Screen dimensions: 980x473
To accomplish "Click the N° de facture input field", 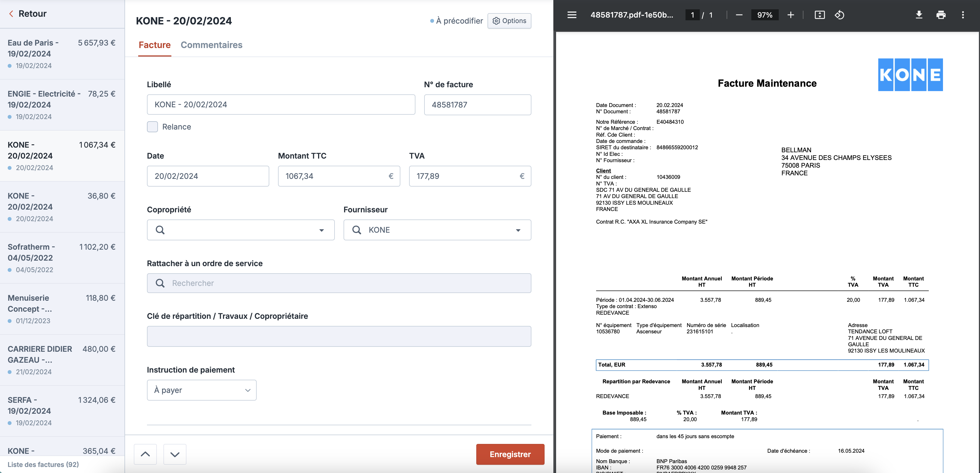I will tap(477, 105).
